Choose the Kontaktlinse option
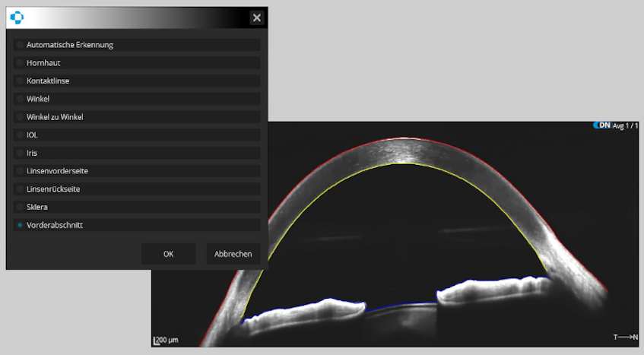The height and width of the screenshot is (355, 644). [137, 81]
